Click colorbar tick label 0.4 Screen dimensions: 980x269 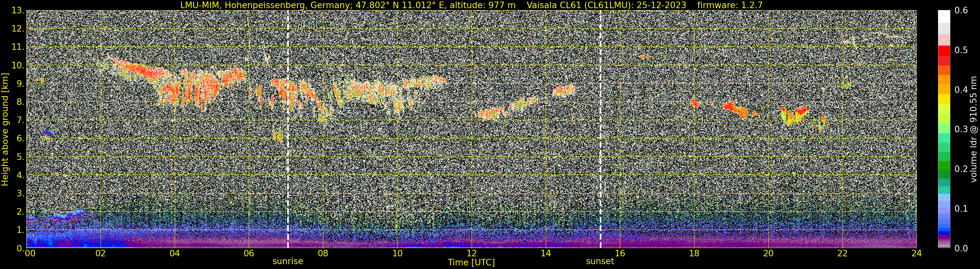point(961,90)
